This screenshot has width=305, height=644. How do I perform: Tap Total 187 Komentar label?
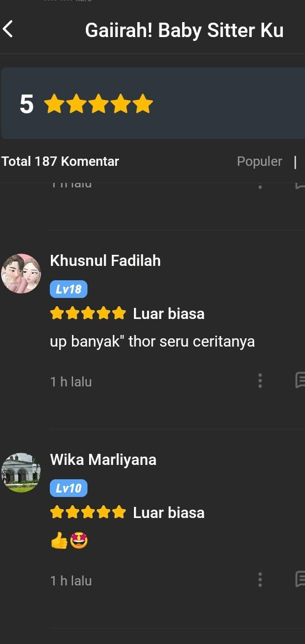[60, 161]
